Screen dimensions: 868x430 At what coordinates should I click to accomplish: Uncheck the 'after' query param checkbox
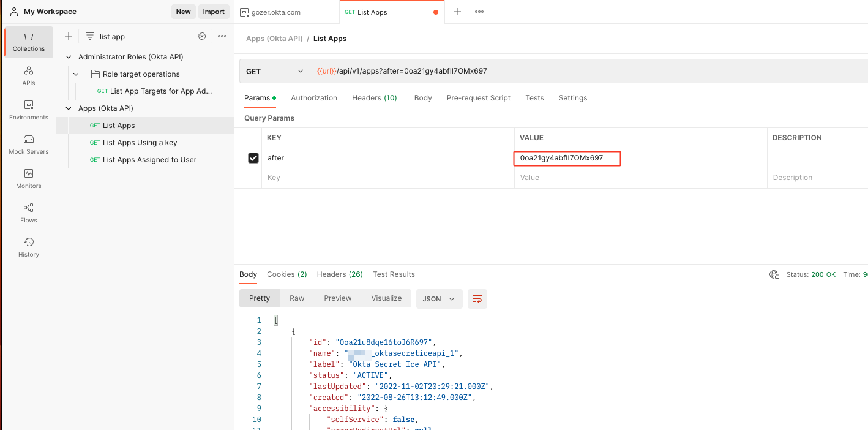(253, 158)
